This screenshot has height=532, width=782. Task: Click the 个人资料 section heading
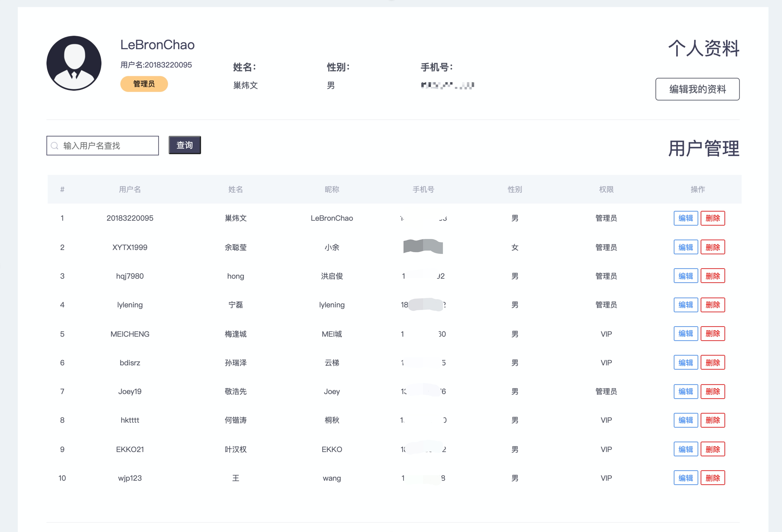pyautogui.click(x=704, y=48)
